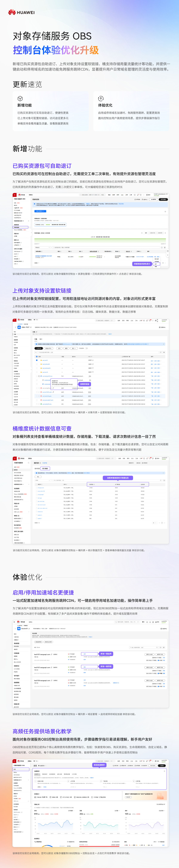Click the 上传对象支持设置软链接 section heading

pyautogui.click(x=42, y=290)
